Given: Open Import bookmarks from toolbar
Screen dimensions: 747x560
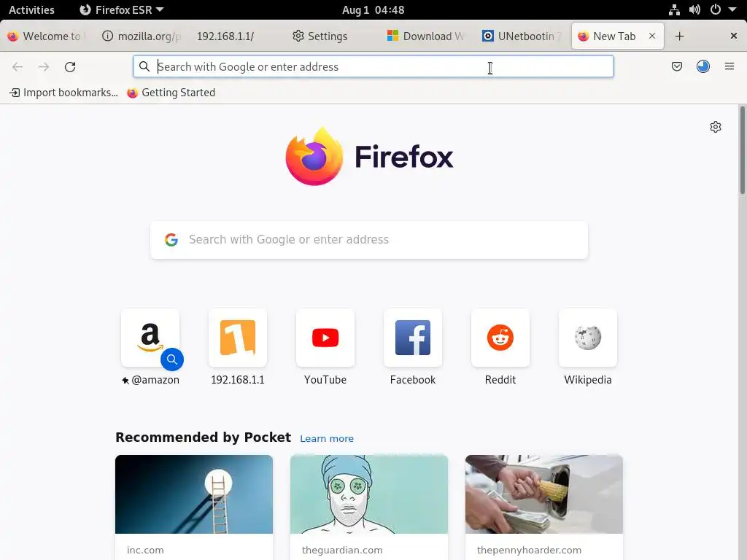Looking at the screenshot, I should click(x=64, y=93).
